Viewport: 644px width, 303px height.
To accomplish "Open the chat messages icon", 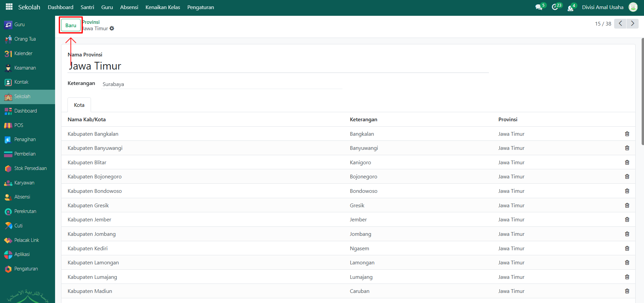I will click(x=539, y=7).
